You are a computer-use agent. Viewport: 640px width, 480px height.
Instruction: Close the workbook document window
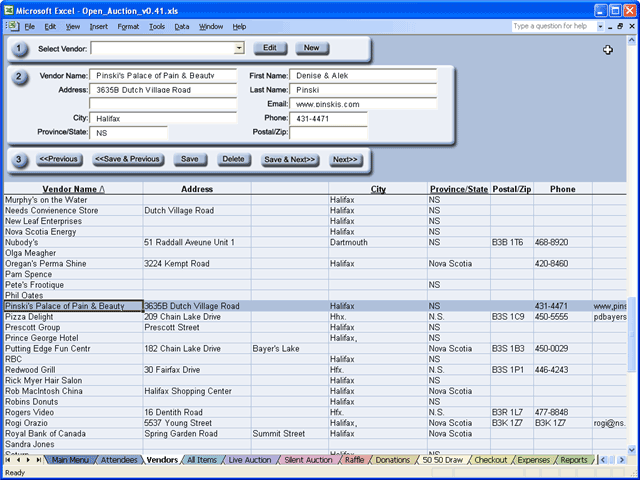(632, 27)
